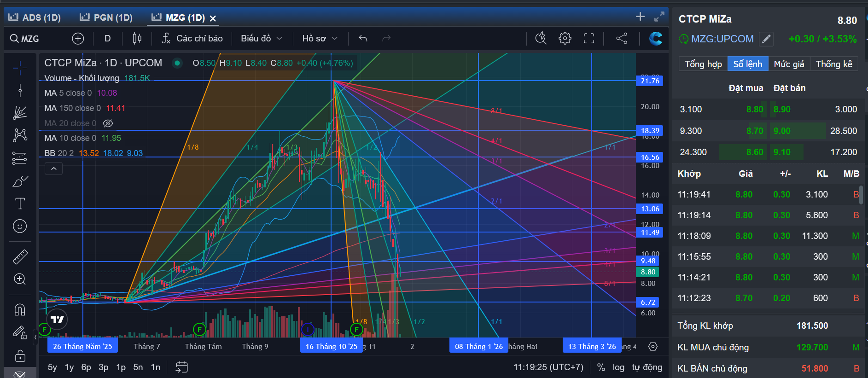Image resolution: width=868 pixels, height=378 pixels.
Task: Enter fullscreen chart mode
Action: point(589,39)
